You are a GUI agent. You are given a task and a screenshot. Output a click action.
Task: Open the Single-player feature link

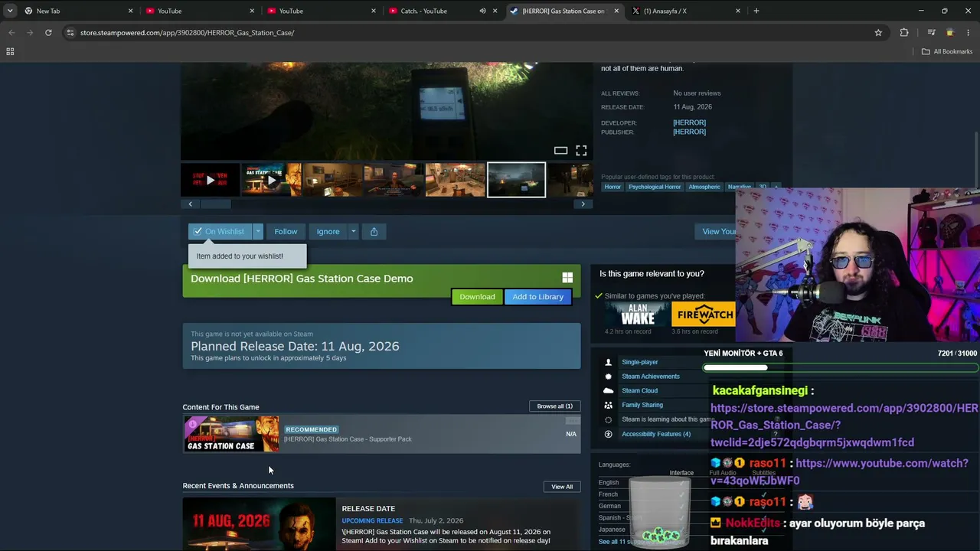click(640, 362)
